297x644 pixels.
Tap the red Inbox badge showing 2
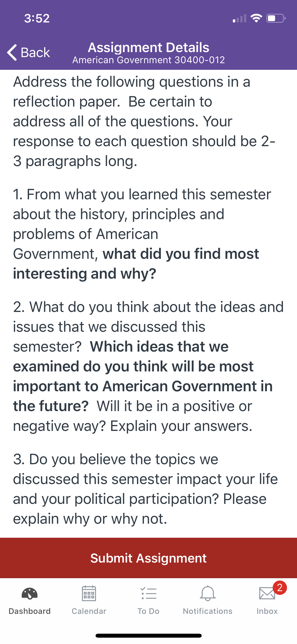pyautogui.click(x=280, y=588)
